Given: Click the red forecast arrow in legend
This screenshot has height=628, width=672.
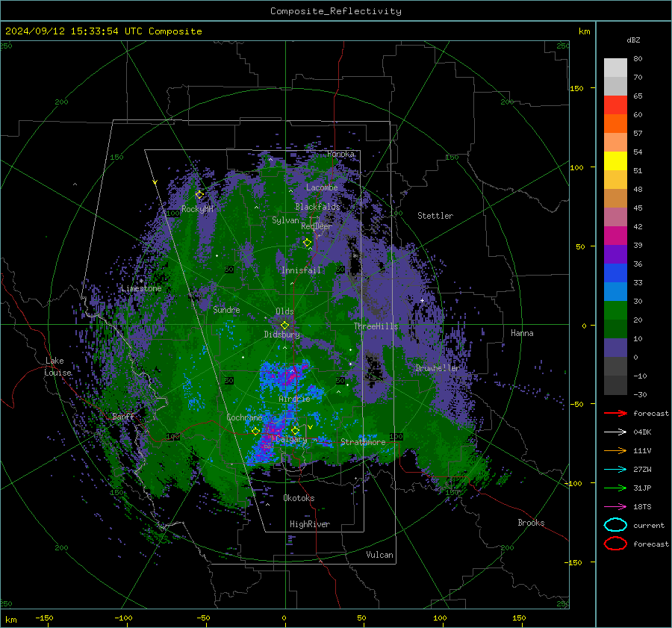Looking at the screenshot, I should click(615, 413).
